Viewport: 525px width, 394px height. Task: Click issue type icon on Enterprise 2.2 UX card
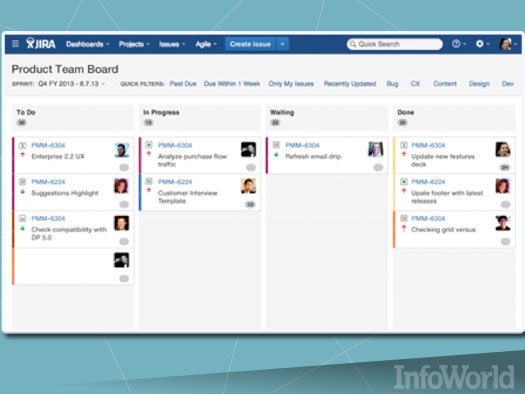(x=22, y=145)
